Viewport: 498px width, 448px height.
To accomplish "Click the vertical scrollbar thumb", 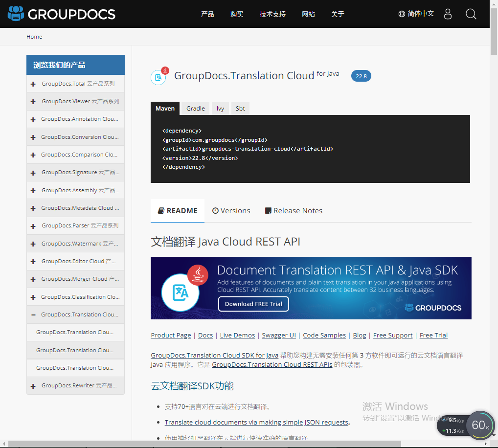I will (494, 31).
